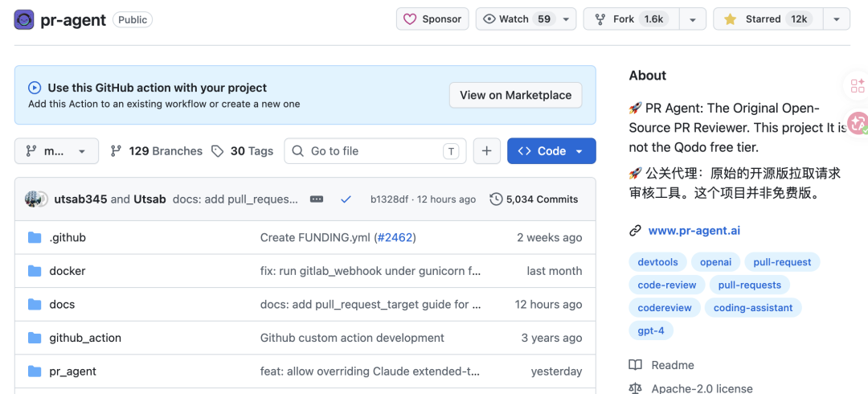The width and height of the screenshot is (868, 394).
Task: Click the docs folder icon
Action: coord(35,304)
